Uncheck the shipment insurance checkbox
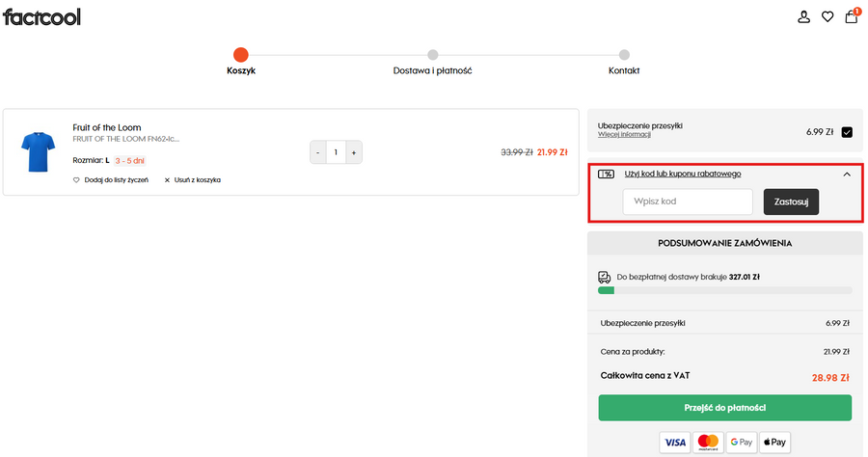 click(x=847, y=133)
